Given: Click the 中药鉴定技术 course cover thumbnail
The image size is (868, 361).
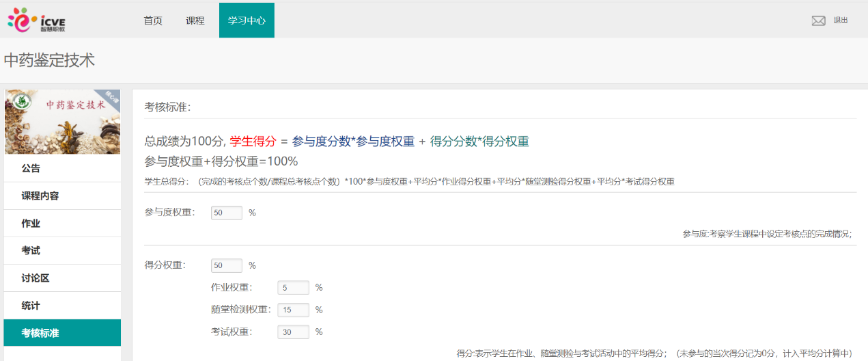Looking at the screenshot, I should pyautogui.click(x=62, y=122).
